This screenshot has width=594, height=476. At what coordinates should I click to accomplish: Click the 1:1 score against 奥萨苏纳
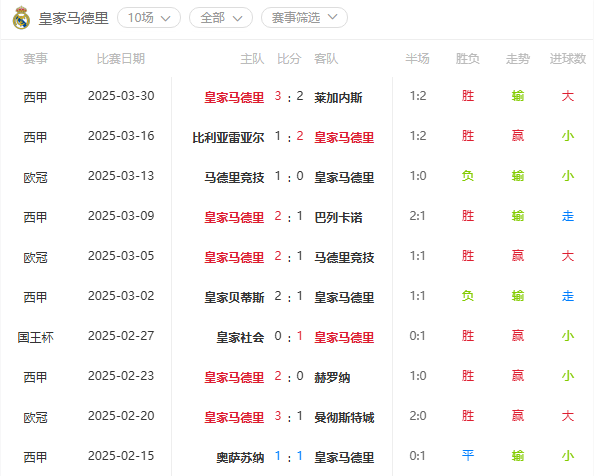pyautogui.click(x=289, y=456)
